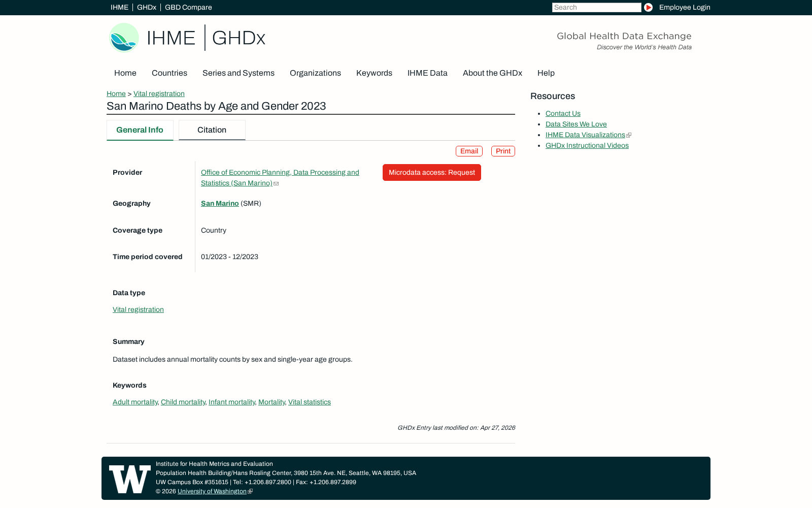Screen dimensions: 812x508
Task: Click the summary text about annual mortality counts
Action: (232, 359)
